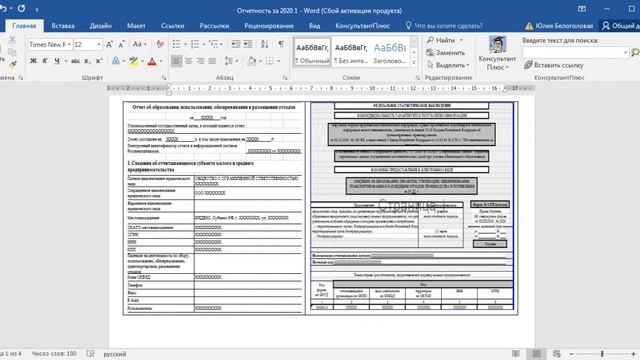Adjust the zoom slider
Image resolution: width=640 pixels, height=360 pixels.
pyautogui.click(x=602, y=354)
